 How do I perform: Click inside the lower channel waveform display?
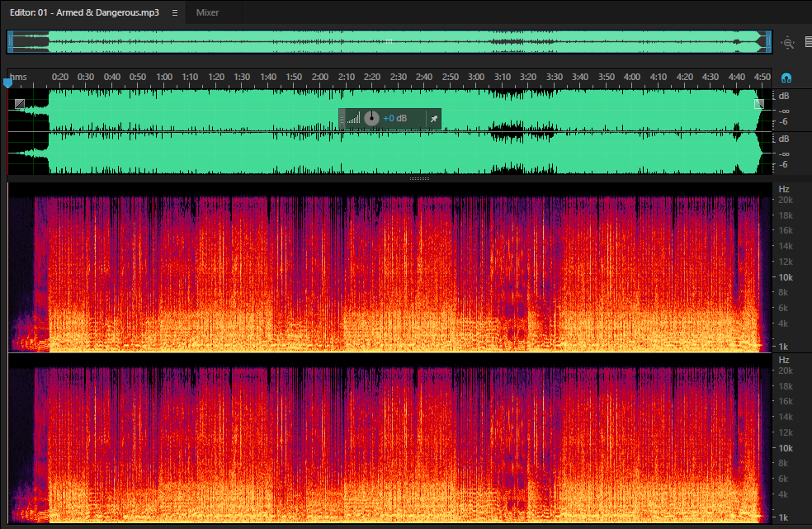[389, 153]
